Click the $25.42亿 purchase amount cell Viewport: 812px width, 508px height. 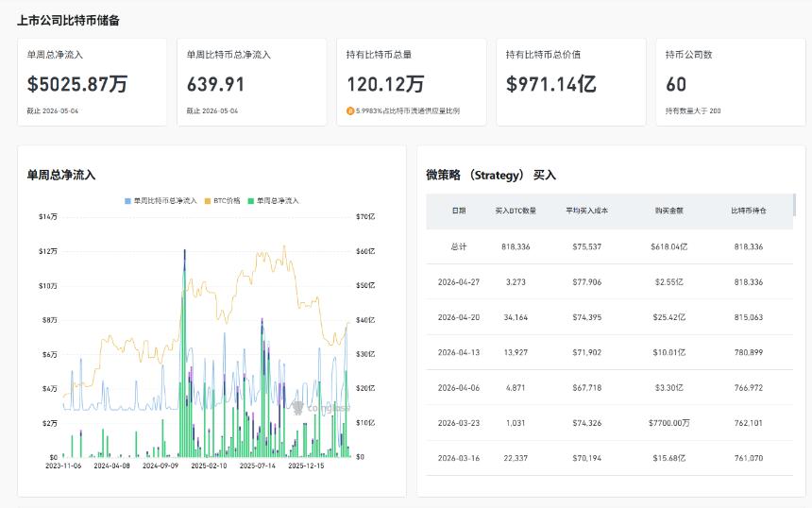[669, 317]
